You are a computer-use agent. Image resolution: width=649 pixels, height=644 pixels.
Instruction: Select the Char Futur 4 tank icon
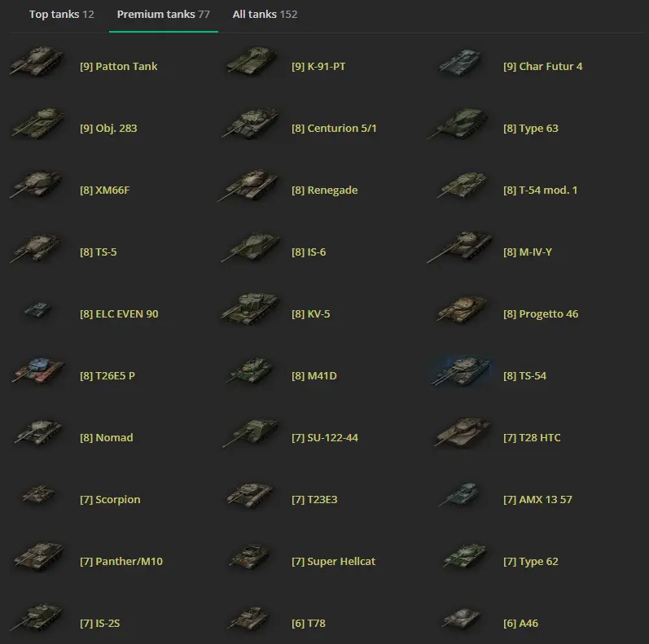click(x=462, y=64)
